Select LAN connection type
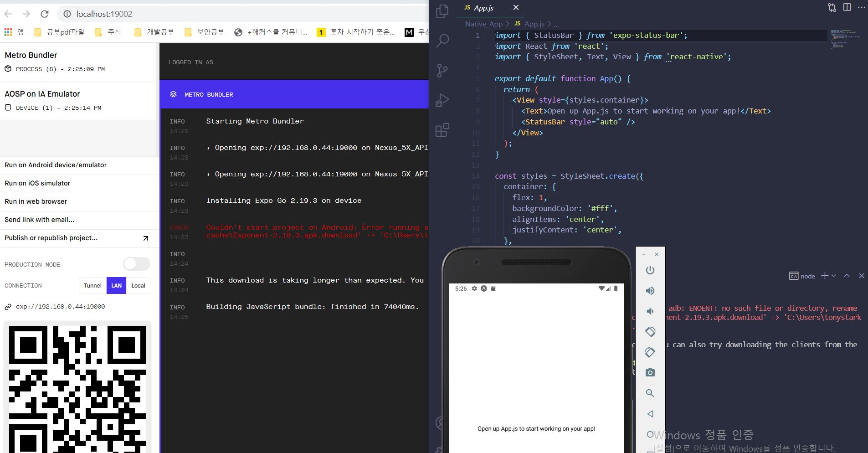 point(117,286)
